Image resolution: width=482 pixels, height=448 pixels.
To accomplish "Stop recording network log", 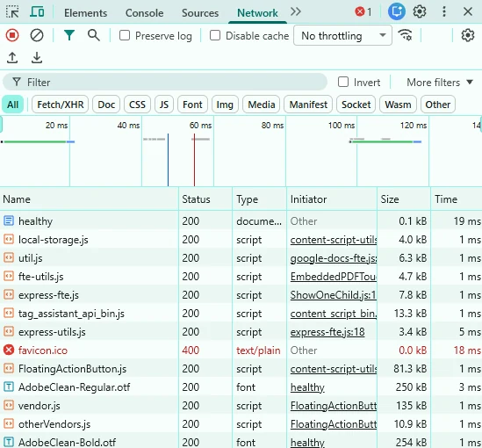I will pos(12,35).
